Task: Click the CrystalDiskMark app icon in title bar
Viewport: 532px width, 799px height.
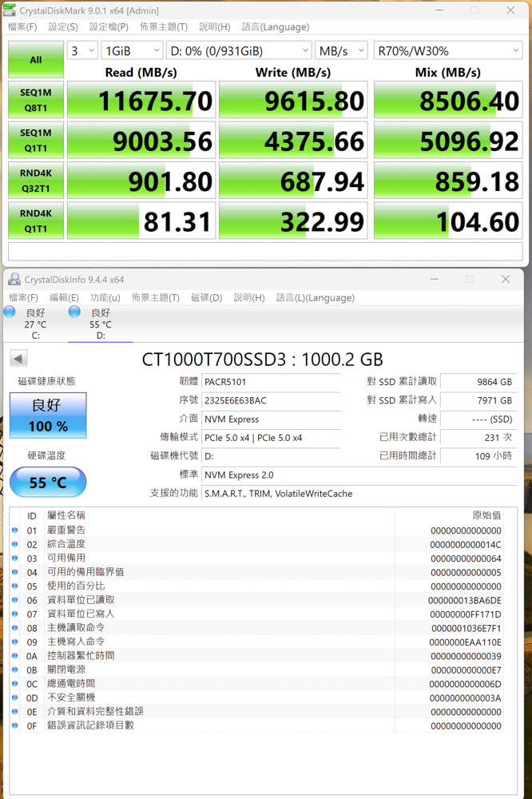Action: (x=10, y=10)
